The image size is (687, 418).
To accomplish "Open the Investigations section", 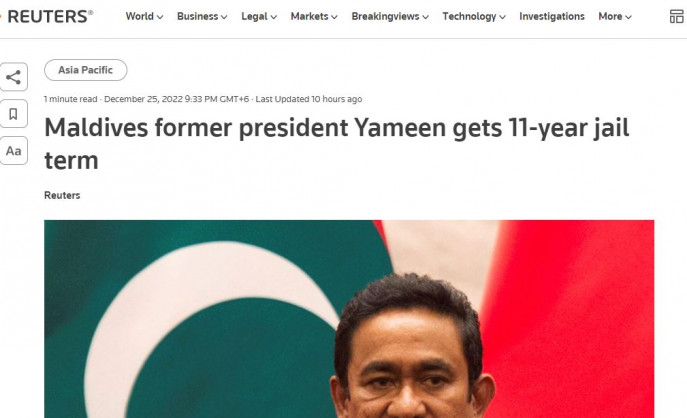I will click(x=552, y=17).
